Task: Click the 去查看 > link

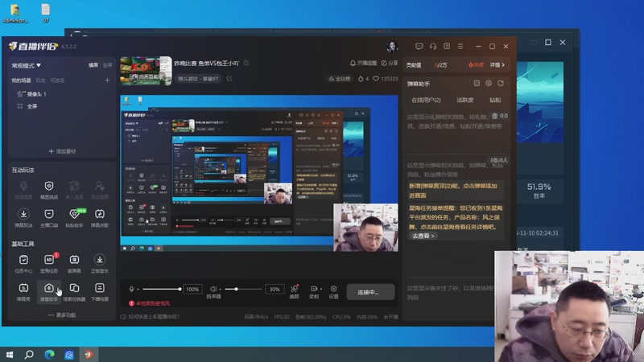Action: 423,236
